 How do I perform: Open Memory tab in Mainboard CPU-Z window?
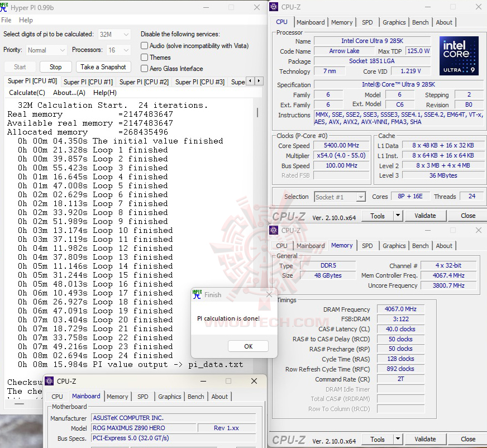tap(117, 397)
